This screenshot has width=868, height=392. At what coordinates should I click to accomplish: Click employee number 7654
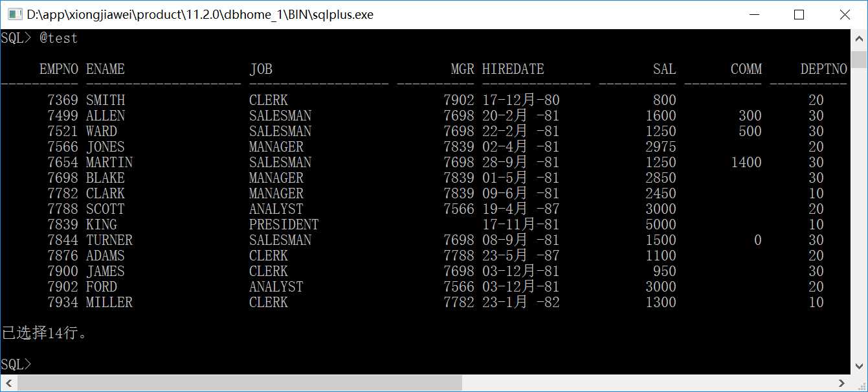[x=63, y=163]
